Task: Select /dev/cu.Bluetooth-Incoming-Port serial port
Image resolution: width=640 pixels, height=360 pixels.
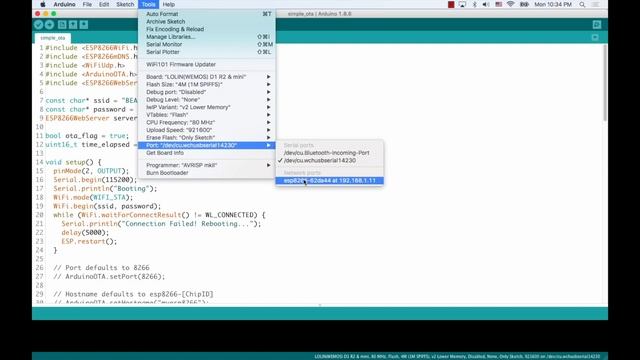Action: (329, 153)
